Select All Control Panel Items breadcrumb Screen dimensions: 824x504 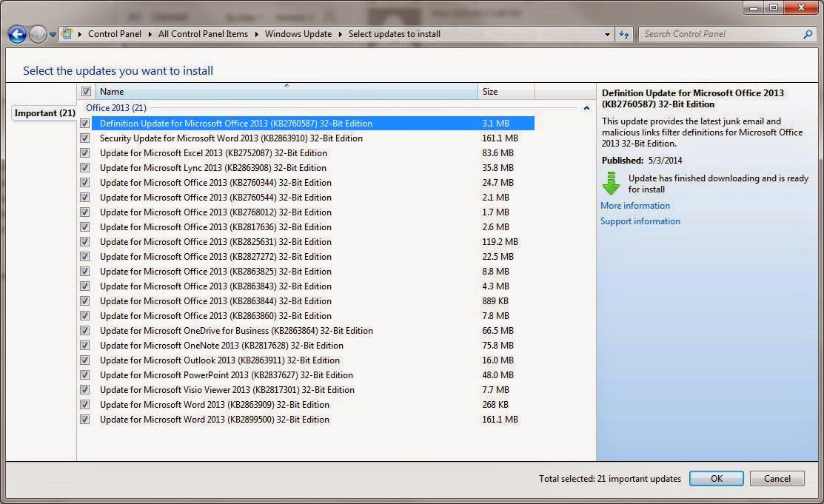point(203,33)
